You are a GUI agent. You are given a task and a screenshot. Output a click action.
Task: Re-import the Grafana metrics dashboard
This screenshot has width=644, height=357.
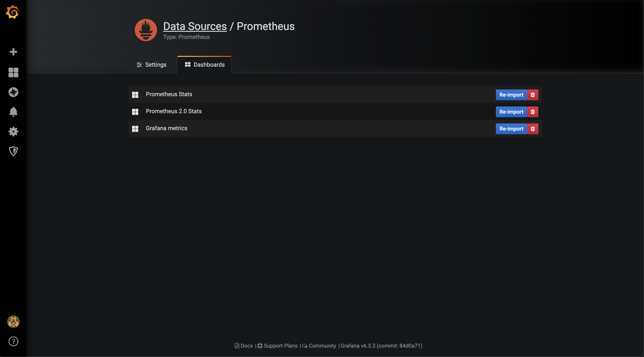[511, 129]
